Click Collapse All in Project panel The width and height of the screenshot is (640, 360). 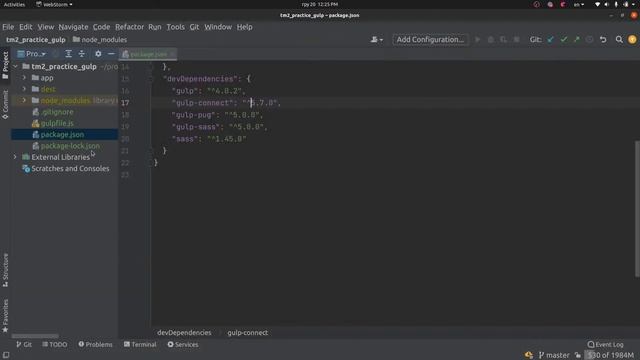82,54
